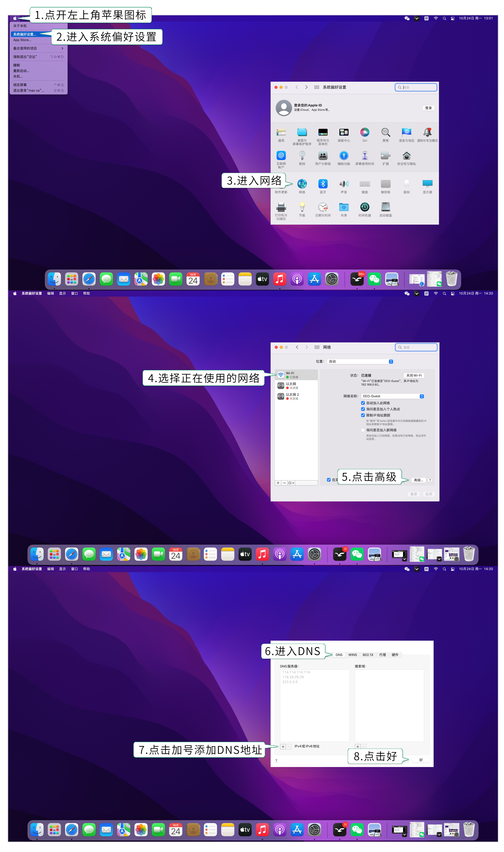Click the 关闭 Wi-Fi button
The height and width of the screenshot is (852, 504).
click(x=414, y=376)
